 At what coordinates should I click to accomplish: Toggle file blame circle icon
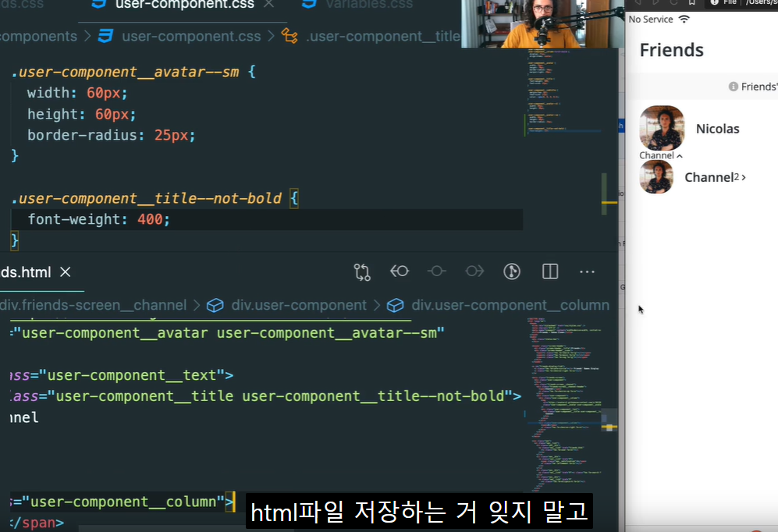tap(437, 271)
